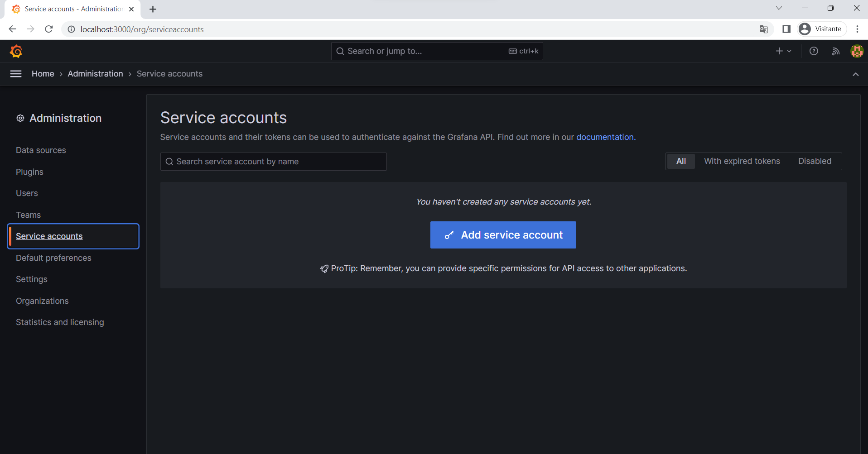Click the magnifier icon in service account search
This screenshot has height=454, width=868.
point(169,162)
